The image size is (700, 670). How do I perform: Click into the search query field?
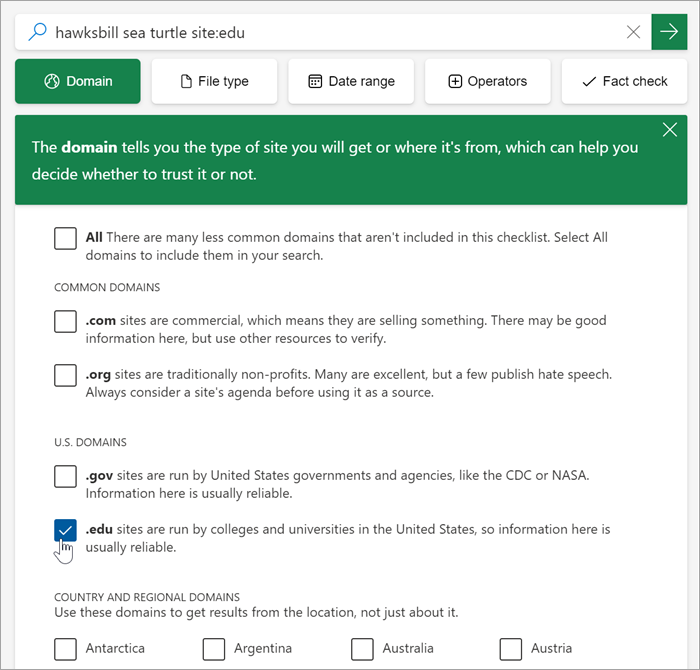(335, 32)
